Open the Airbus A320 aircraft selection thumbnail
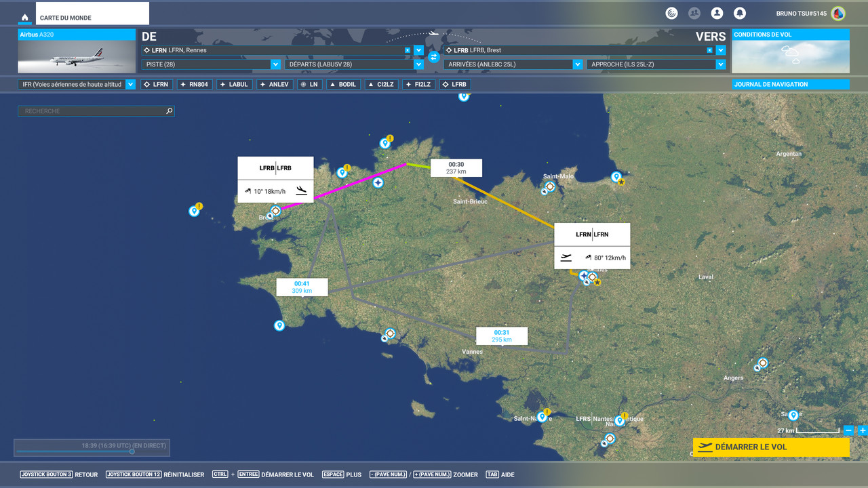The height and width of the screenshot is (488, 868). (x=77, y=51)
